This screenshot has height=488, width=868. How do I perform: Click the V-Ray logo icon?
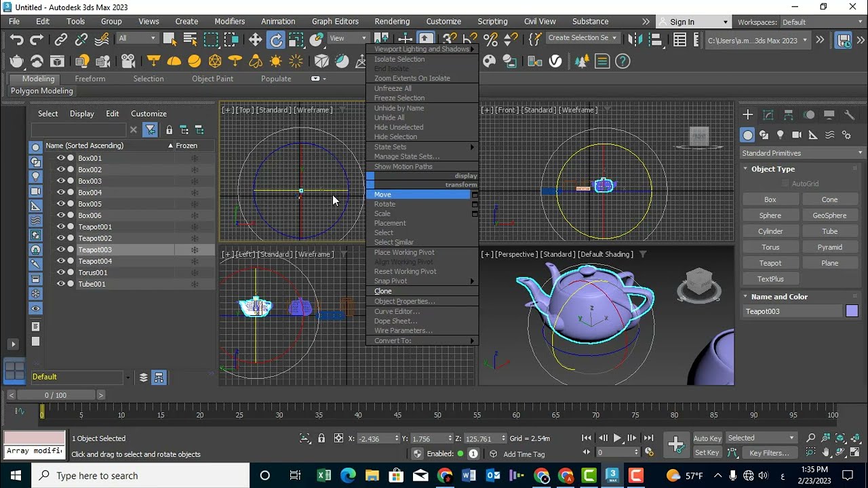pyautogui.click(x=555, y=62)
